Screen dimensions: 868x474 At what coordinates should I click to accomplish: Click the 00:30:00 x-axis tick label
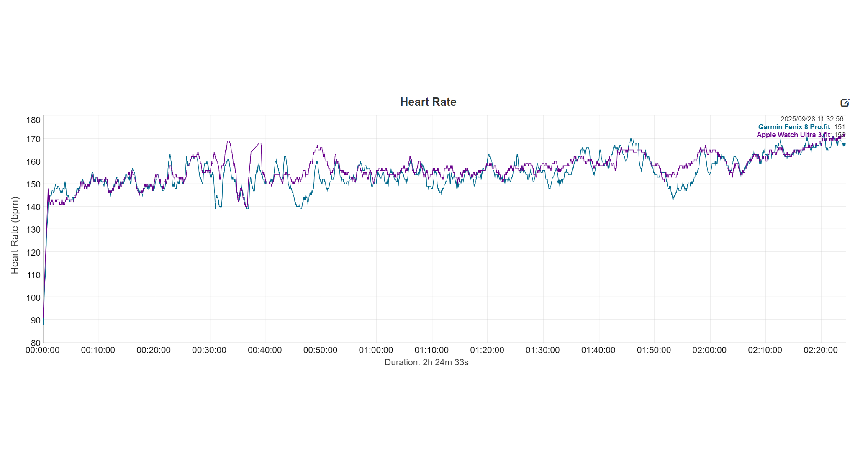(209, 350)
